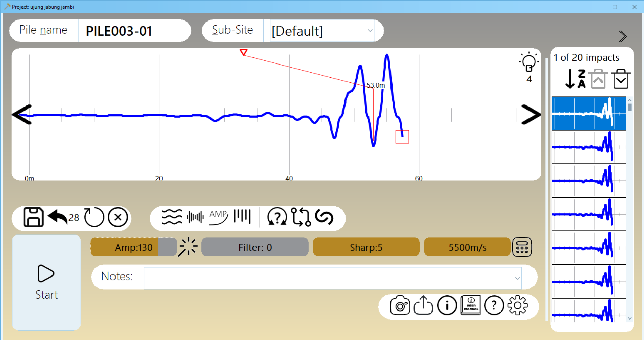644x340 pixels.
Task: Toggle the Z-A sort order icon
Action: point(576,79)
